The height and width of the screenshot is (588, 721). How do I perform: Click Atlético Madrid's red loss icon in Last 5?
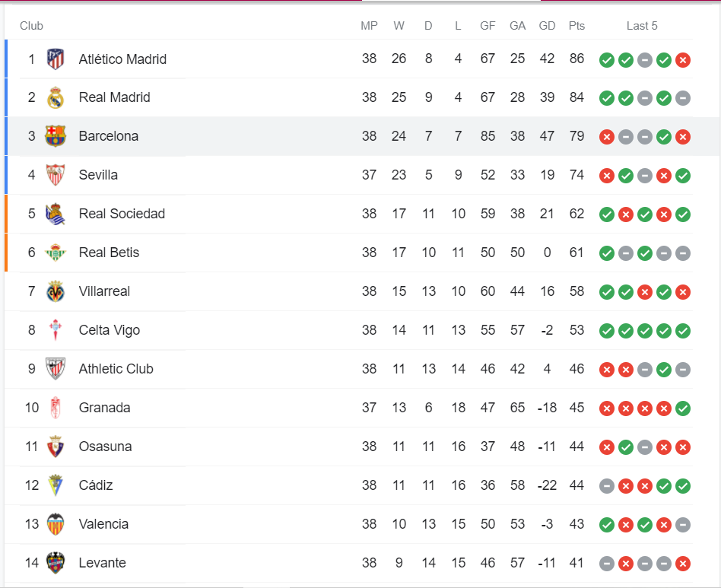[x=683, y=59]
